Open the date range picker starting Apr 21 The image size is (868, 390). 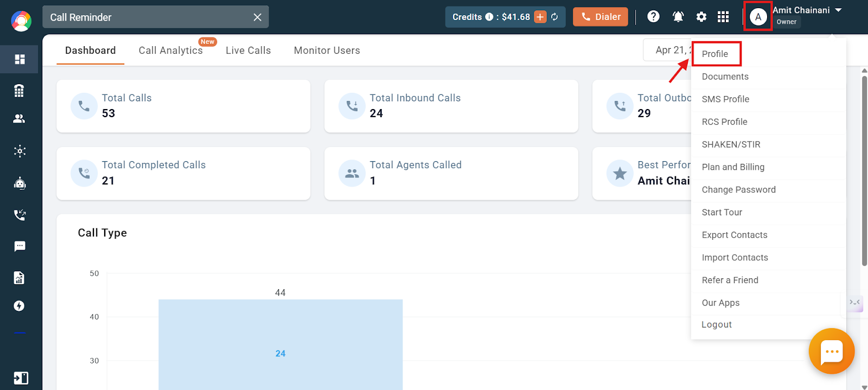(668, 50)
